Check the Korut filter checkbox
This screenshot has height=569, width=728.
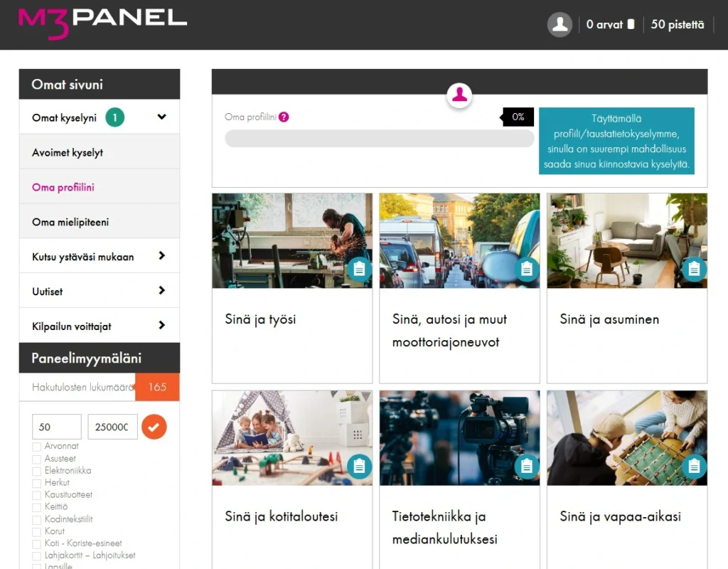(x=36, y=532)
